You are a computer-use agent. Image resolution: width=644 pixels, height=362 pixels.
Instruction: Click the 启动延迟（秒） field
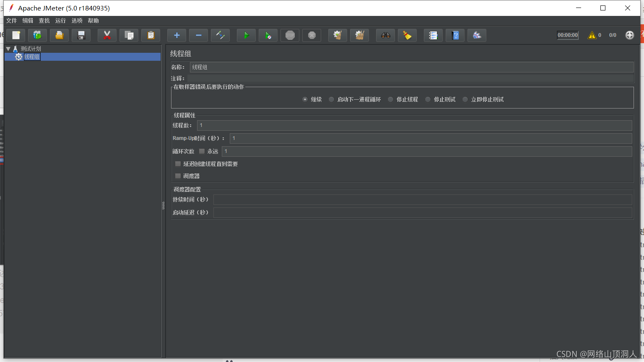pos(423,212)
